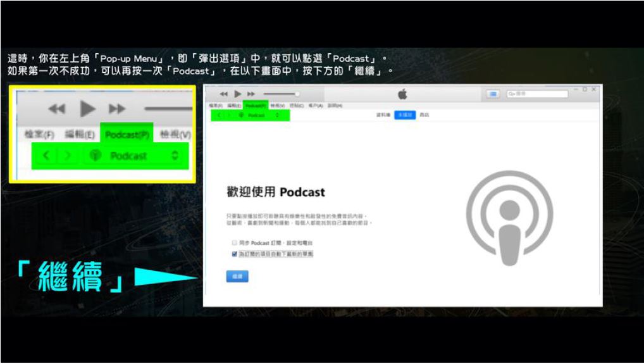This screenshot has width=644, height=364.
Task: Click the 歡迎使用 Podcast heading
Action: [x=276, y=192]
